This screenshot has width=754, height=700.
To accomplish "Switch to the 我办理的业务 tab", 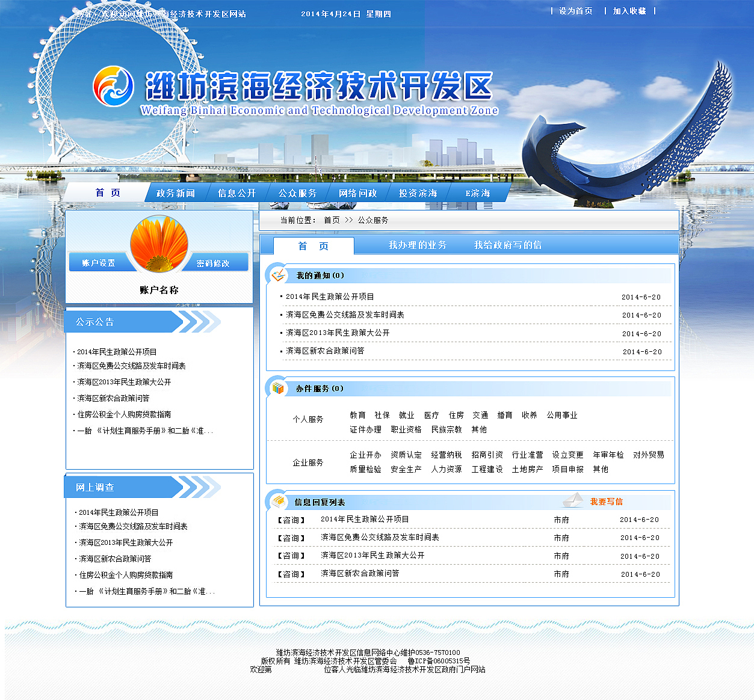I will [418, 245].
